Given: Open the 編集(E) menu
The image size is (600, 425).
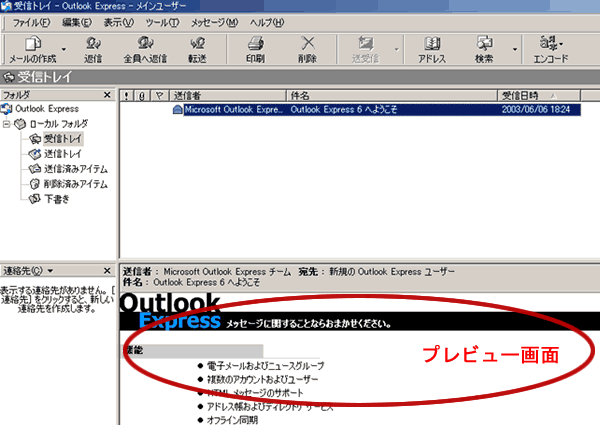Looking at the screenshot, I should click(77, 23).
